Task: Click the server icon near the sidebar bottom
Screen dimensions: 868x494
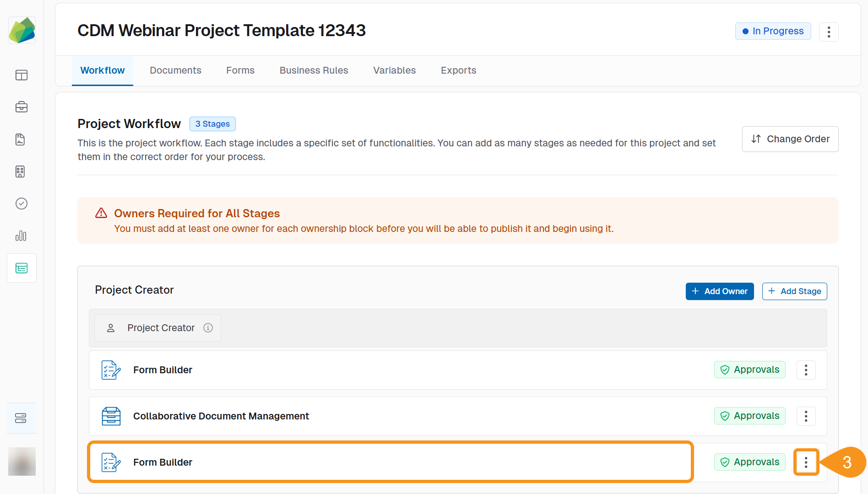Action: [22, 418]
